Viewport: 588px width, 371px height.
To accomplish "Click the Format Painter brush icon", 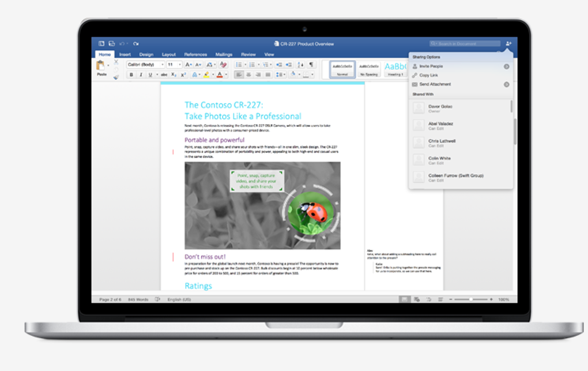I will click(x=116, y=77).
